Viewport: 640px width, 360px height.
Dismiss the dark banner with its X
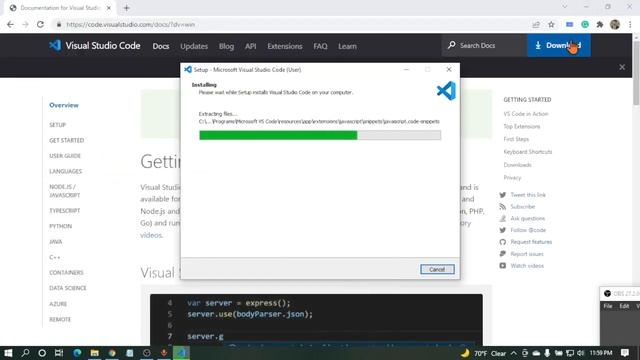(x=622, y=67)
